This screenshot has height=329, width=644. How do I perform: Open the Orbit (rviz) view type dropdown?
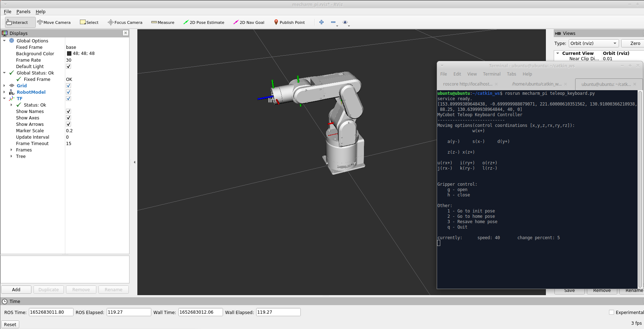[593, 43]
